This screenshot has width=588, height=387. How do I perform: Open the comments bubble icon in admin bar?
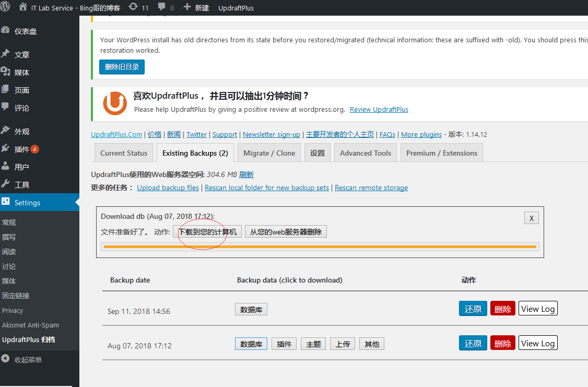pyautogui.click(x=162, y=7)
